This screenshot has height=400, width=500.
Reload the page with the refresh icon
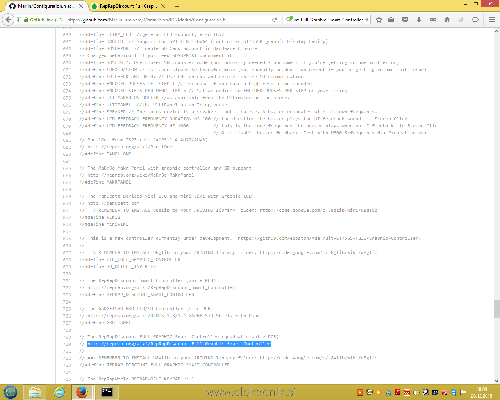point(275,20)
